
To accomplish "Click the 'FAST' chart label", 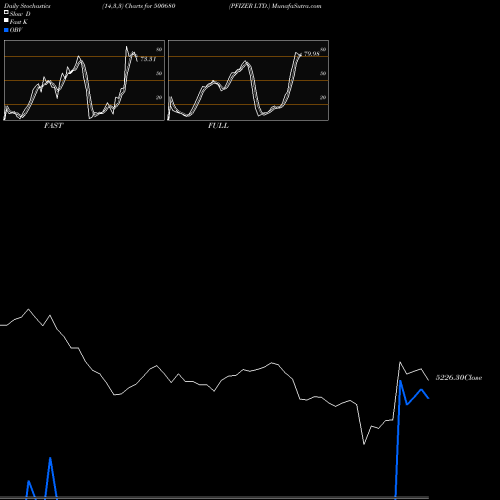I will (x=53, y=126).
